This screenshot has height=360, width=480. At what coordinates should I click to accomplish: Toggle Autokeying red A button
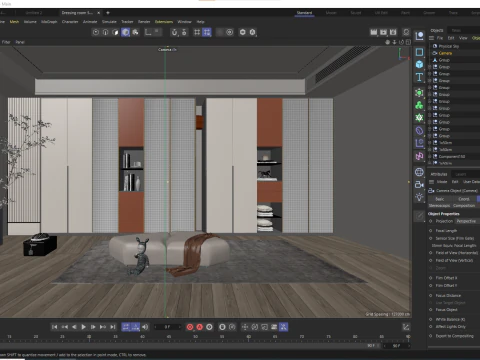(x=199, y=327)
